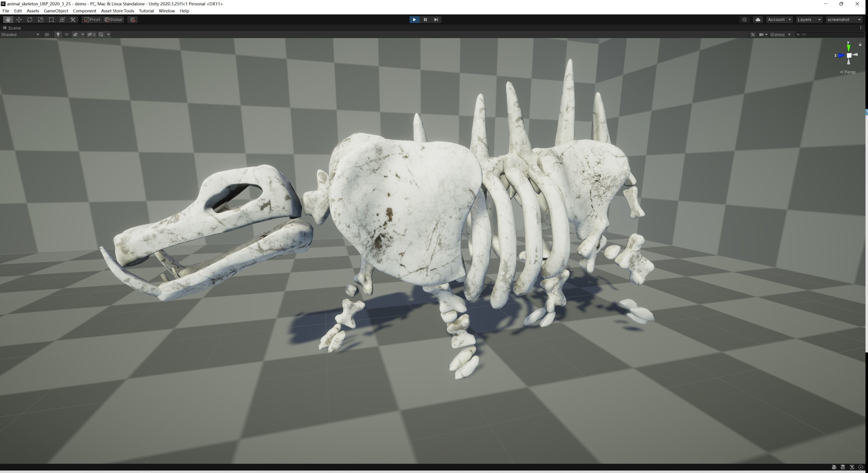Viewport: 868px width, 473px height.
Task: Toggle the scene gizmo rotation lock
Action: coord(860,44)
